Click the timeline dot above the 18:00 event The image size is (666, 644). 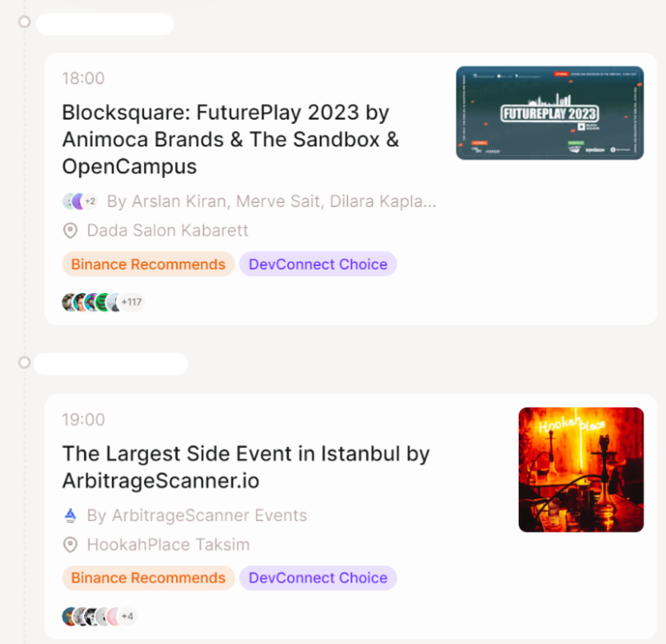[24, 21]
